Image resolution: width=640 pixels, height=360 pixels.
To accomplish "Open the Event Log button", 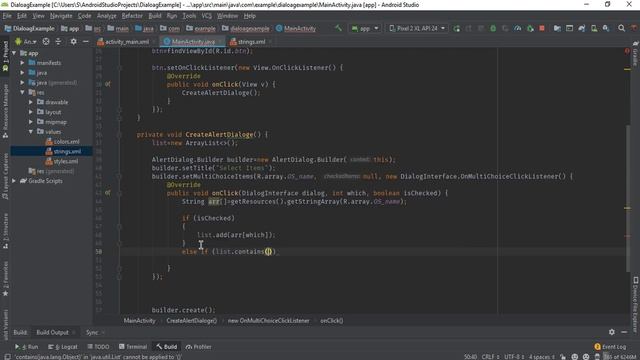I will click(x=610, y=347).
